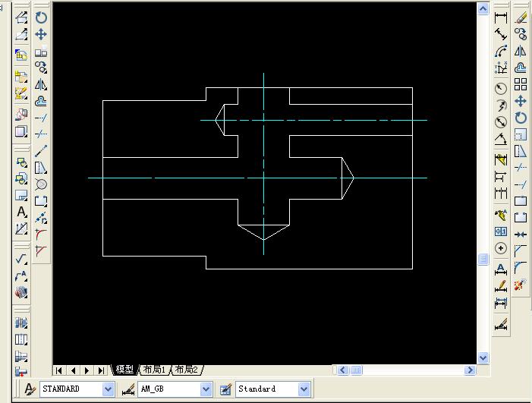Go to the previous layout tab
The height and width of the screenshot is (403, 532).
pos(73,370)
